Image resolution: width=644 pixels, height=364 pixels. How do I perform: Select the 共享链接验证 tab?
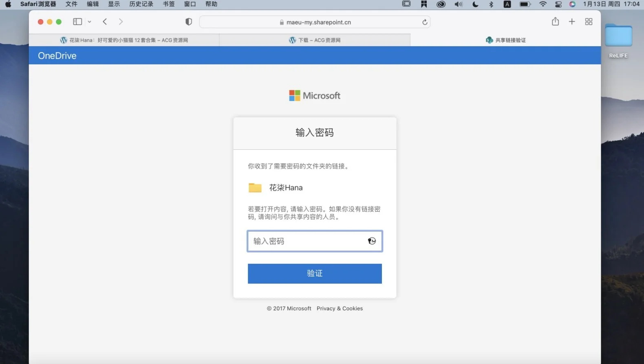click(505, 40)
